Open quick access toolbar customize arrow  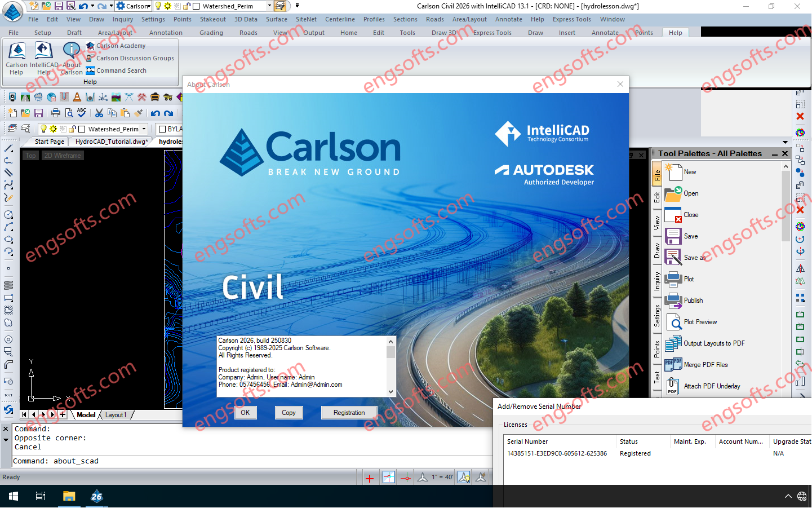(297, 6)
